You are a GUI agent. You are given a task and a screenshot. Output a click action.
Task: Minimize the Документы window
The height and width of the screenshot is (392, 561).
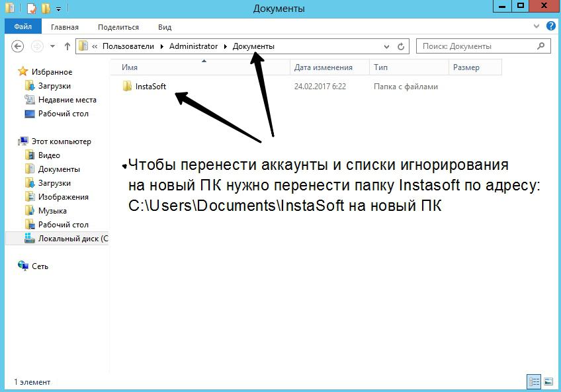(502, 7)
